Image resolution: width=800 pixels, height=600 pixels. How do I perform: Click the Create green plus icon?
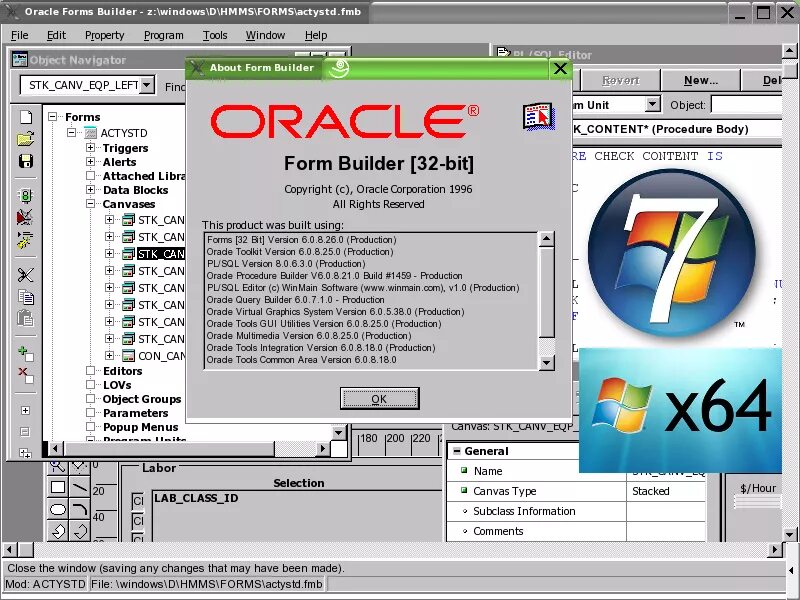[x=25, y=353]
